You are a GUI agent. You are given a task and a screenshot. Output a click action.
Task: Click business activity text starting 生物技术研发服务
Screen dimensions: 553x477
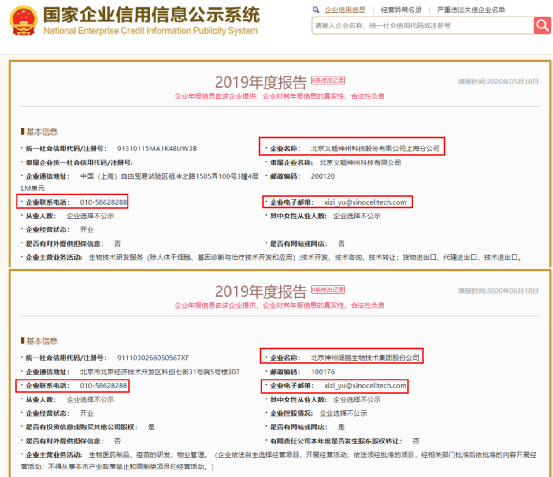click(x=305, y=257)
